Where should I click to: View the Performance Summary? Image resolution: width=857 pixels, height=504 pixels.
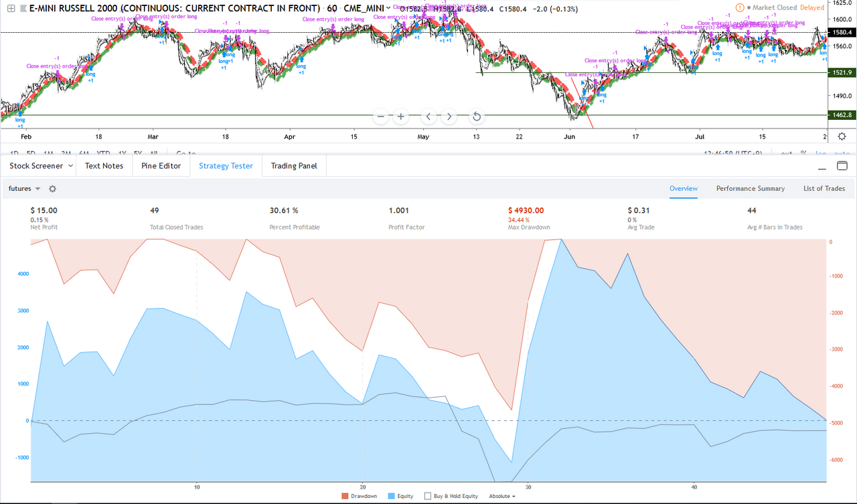[750, 189]
